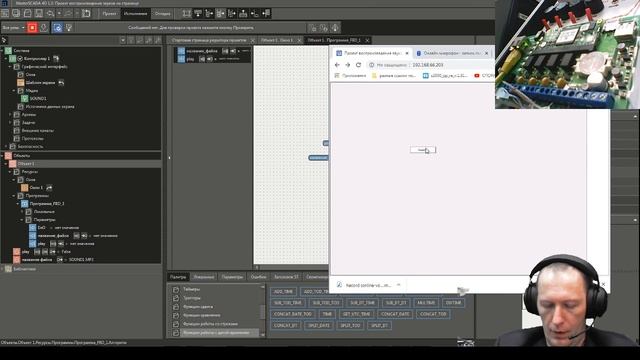Switch to the Исполнение tab
The height and width of the screenshot is (360, 640).
[x=135, y=13]
